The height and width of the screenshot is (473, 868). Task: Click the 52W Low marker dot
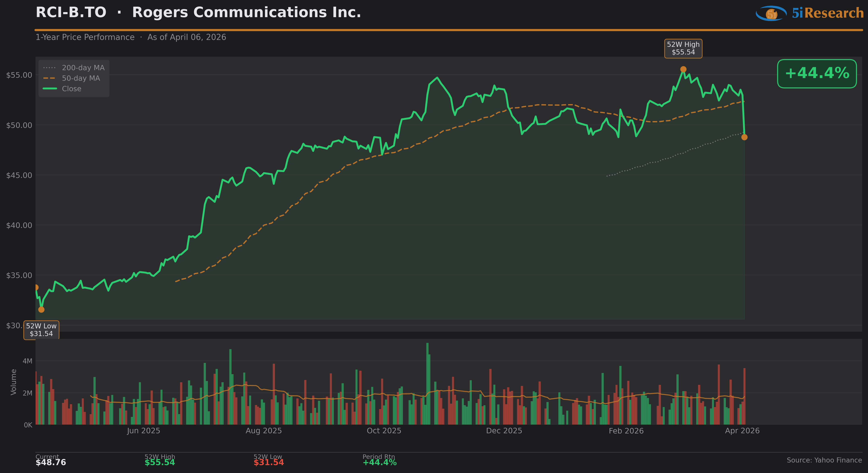pos(41,309)
